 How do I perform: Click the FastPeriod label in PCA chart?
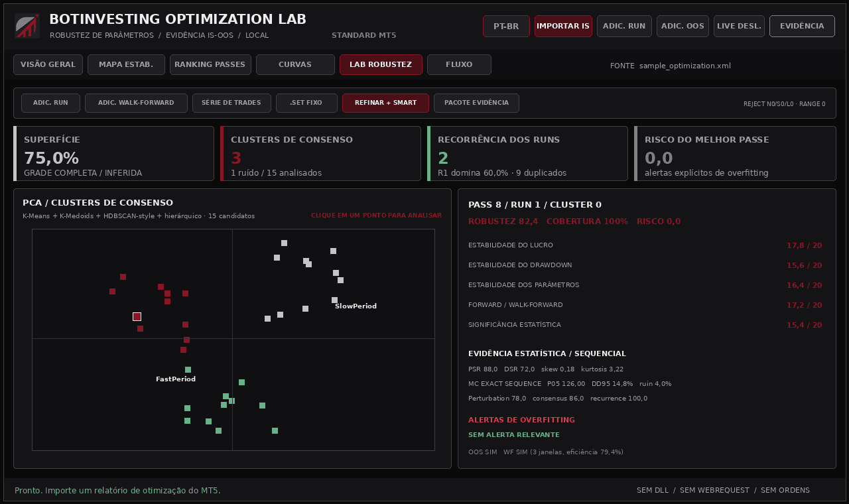(x=176, y=379)
